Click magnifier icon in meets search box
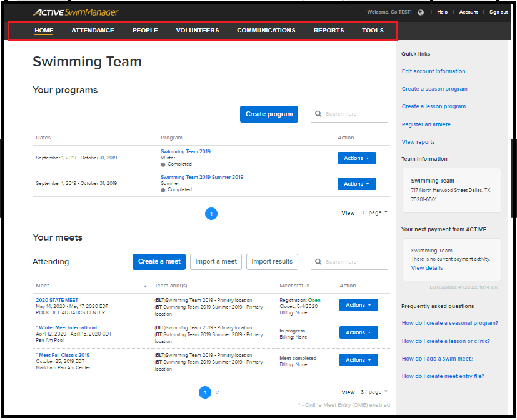The height and width of the screenshot is (420, 517). [x=319, y=262]
